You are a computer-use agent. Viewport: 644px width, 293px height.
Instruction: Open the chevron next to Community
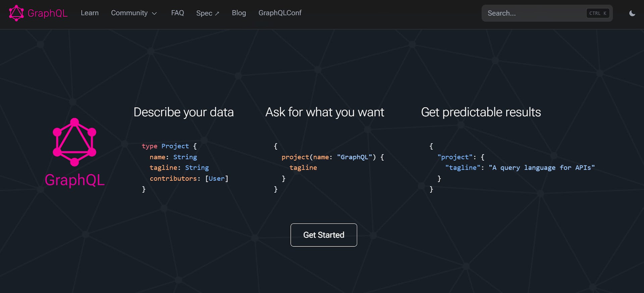155,14
